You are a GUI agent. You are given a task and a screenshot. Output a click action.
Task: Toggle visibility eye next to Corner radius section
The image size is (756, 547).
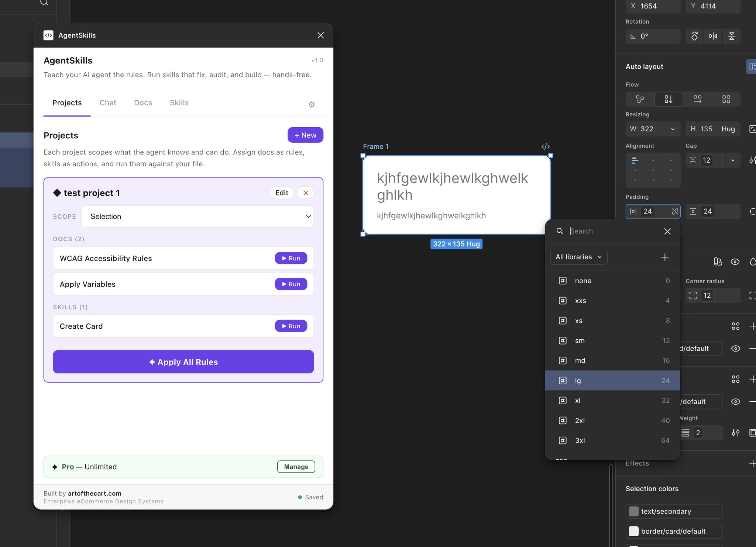pyautogui.click(x=735, y=262)
